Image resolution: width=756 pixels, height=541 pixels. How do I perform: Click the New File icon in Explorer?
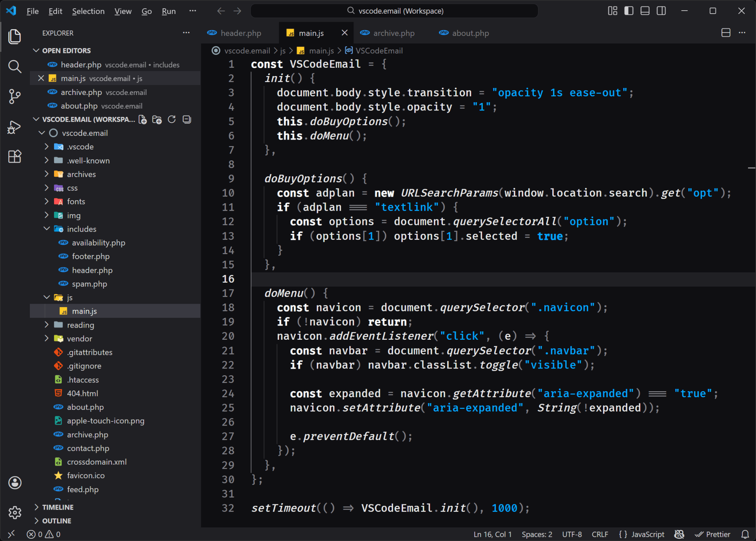point(143,120)
